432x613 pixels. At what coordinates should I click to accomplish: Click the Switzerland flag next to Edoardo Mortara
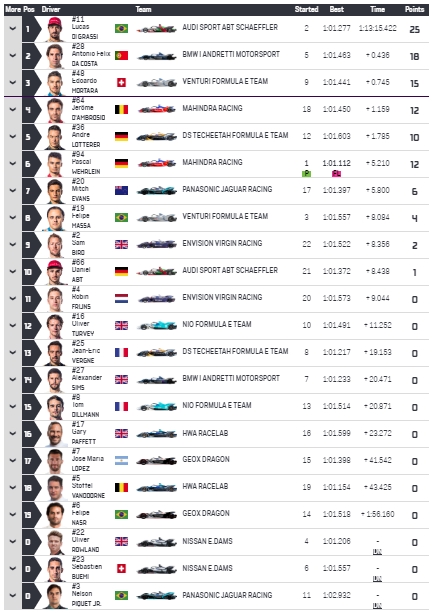pos(121,82)
